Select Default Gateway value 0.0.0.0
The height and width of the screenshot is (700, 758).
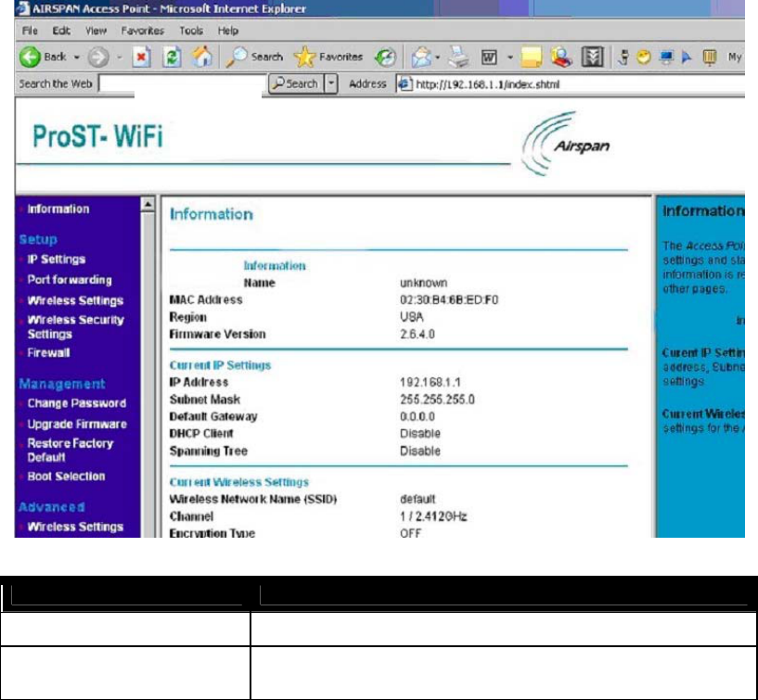[x=418, y=416]
